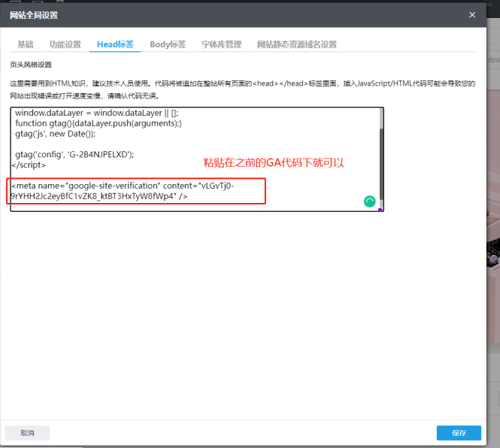The width and height of the screenshot is (500, 448).
Task: Click the function gtag() code line
Action: coord(98,123)
